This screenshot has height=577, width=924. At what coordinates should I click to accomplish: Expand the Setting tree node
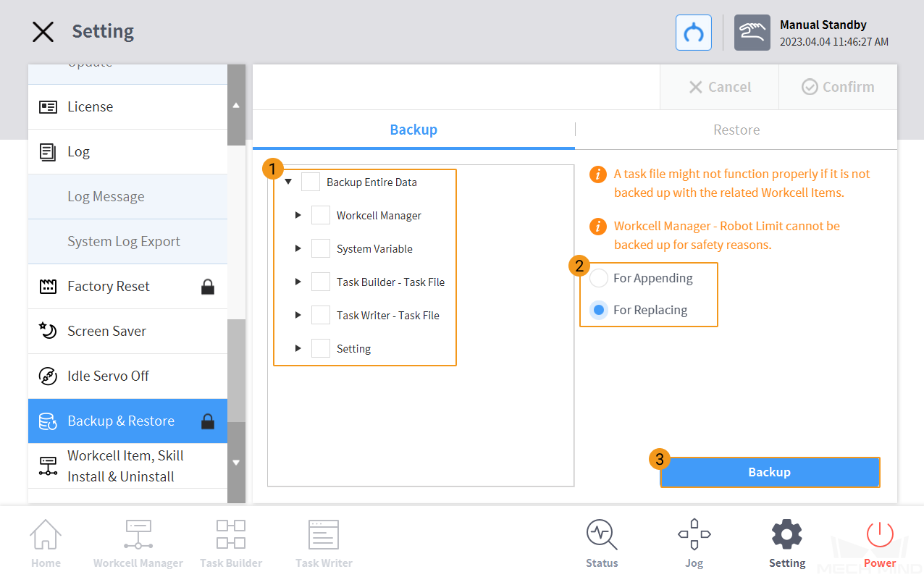tap(298, 348)
